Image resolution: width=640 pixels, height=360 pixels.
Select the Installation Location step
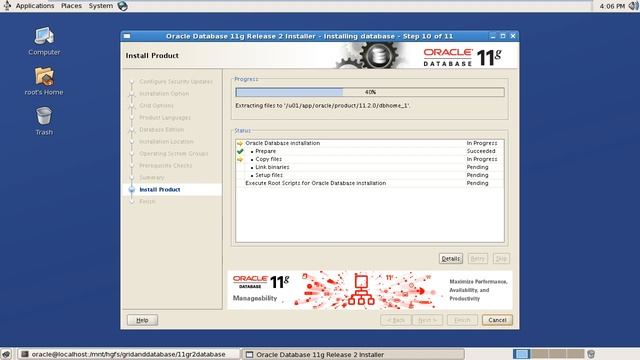[166, 141]
